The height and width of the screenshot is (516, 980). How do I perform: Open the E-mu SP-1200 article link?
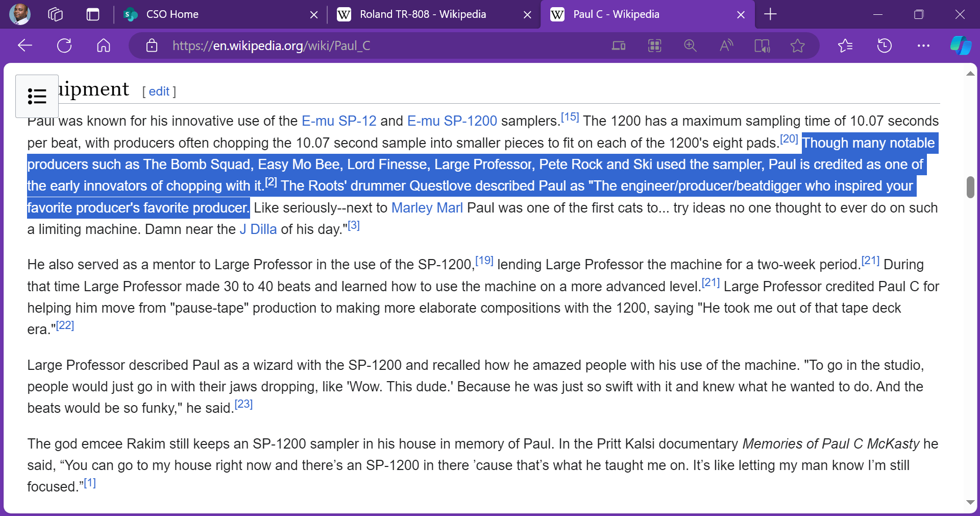tap(452, 121)
